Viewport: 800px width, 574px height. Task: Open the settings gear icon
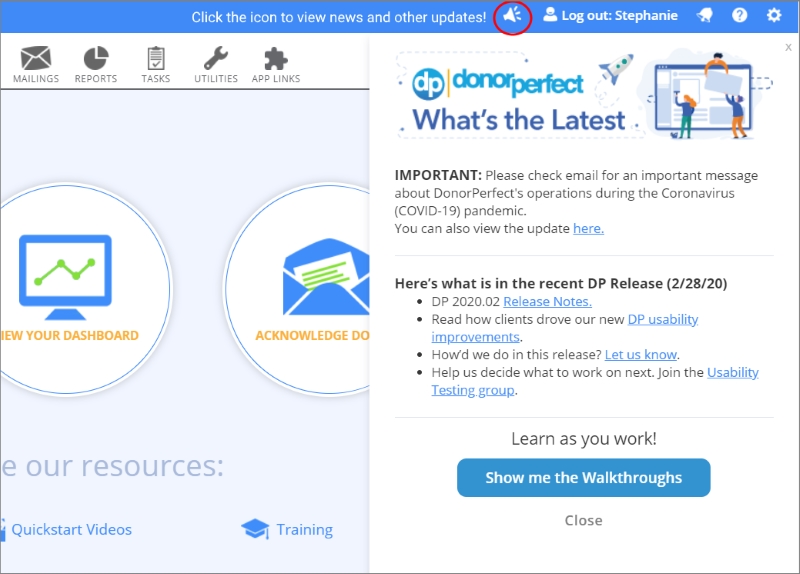(x=774, y=15)
